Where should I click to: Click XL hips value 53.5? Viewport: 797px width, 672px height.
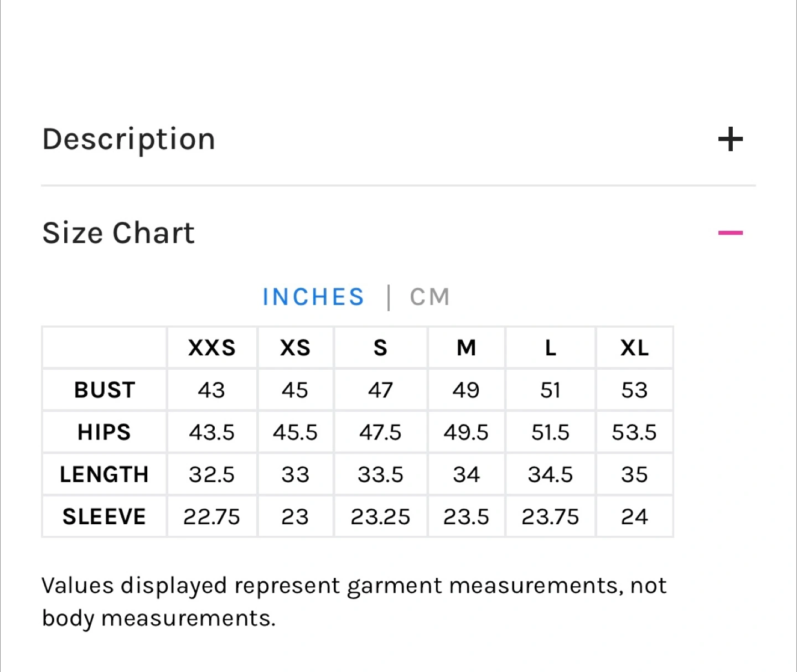coord(634,432)
